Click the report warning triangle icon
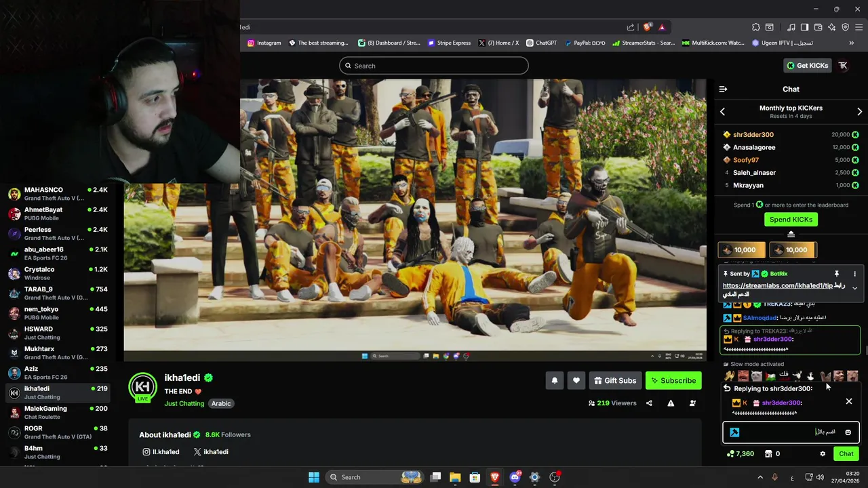868x488 pixels. [671, 403]
